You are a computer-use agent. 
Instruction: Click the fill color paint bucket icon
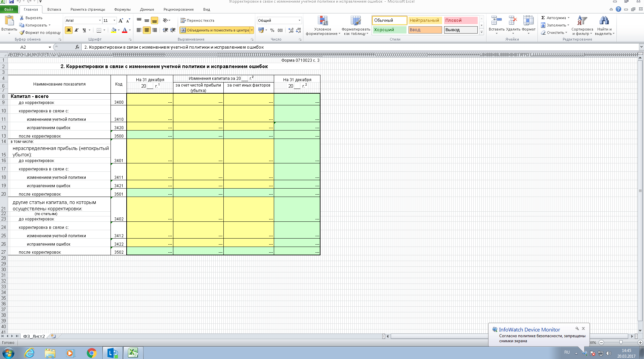(x=114, y=30)
